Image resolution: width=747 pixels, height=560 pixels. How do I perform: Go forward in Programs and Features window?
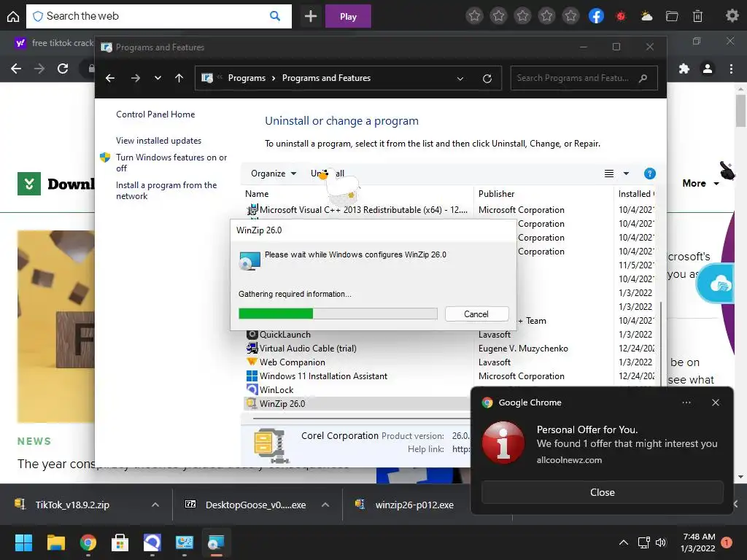tap(135, 78)
